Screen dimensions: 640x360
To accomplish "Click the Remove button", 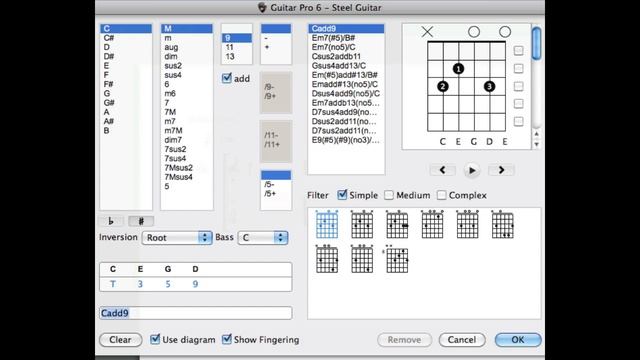I will [404, 340].
